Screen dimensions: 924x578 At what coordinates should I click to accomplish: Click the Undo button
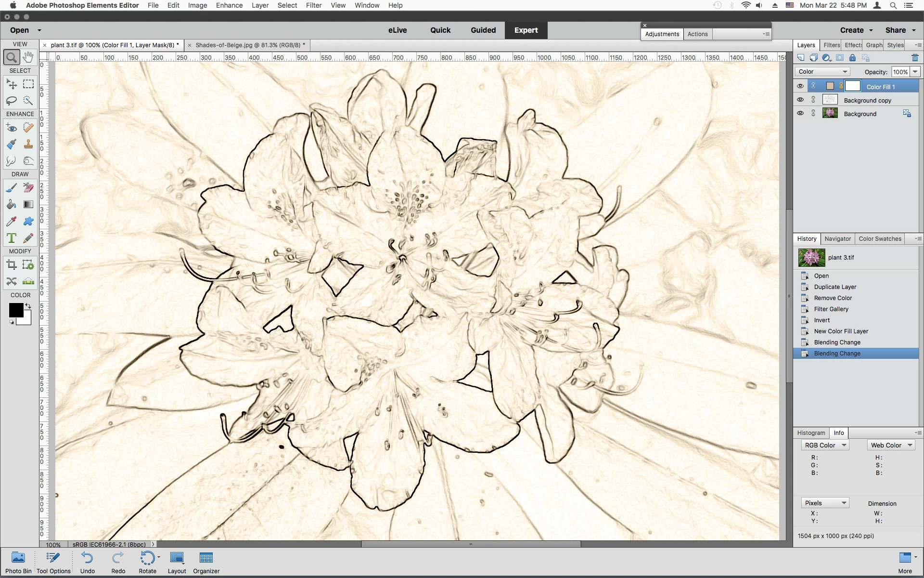[x=87, y=562]
